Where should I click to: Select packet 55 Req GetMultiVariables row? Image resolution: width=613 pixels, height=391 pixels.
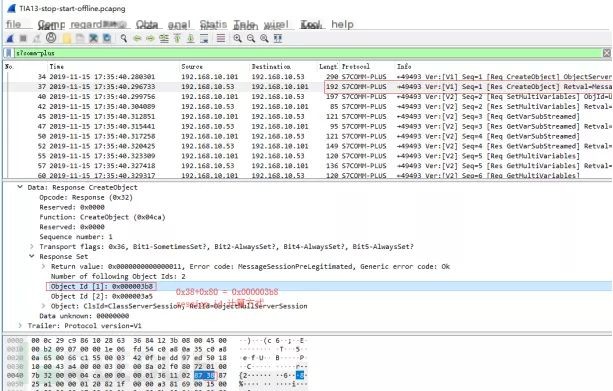click(308, 156)
